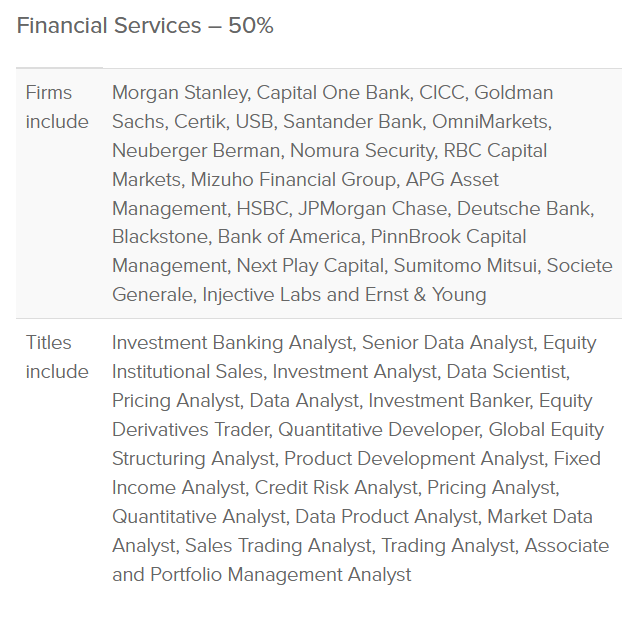Viewport: 636px width, 624px height.
Task: Click the text 'Quantitative Developer'
Action: click(379, 430)
